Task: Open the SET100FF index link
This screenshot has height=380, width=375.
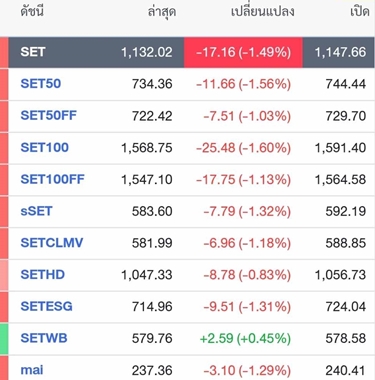Action: [53, 179]
